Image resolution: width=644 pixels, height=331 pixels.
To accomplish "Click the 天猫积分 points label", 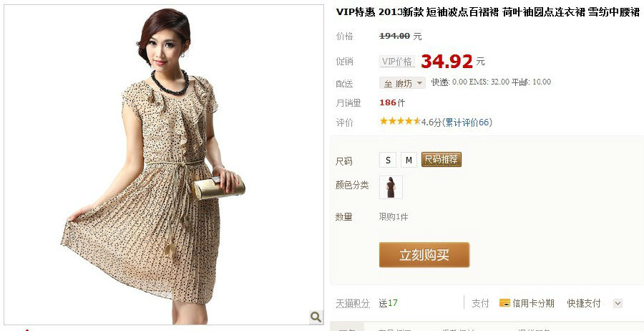I will coord(353,304).
